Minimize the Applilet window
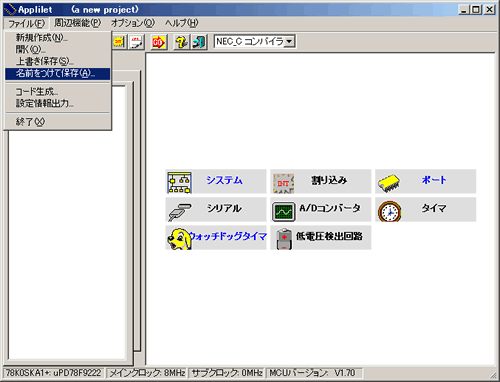500x382 pixels. click(x=464, y=10)
